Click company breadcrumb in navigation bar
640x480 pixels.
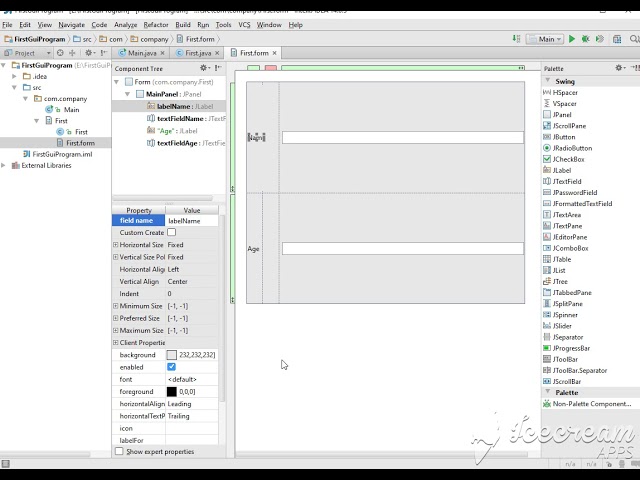point(150,39)
